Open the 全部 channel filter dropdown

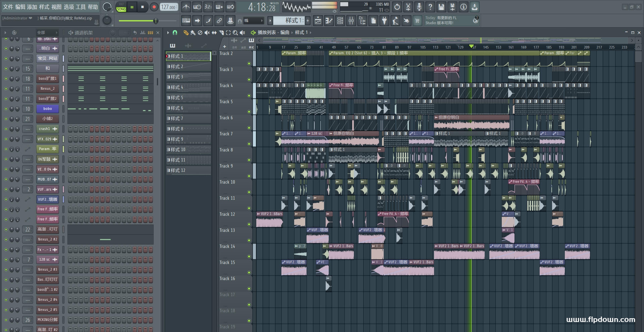click(x=47, y=32)
